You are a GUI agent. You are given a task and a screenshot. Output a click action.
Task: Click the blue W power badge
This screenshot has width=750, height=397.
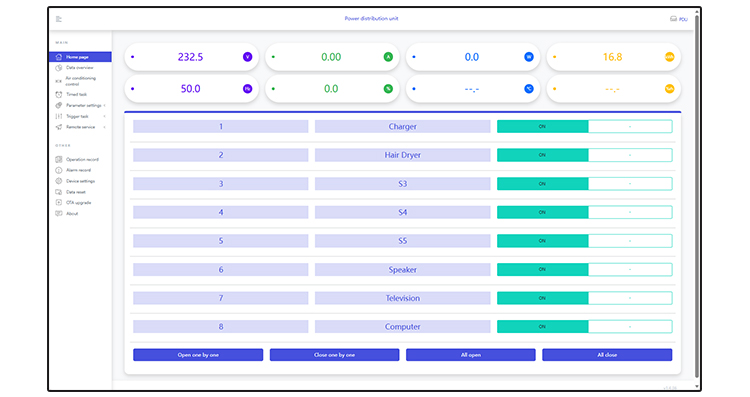(529, 57)
